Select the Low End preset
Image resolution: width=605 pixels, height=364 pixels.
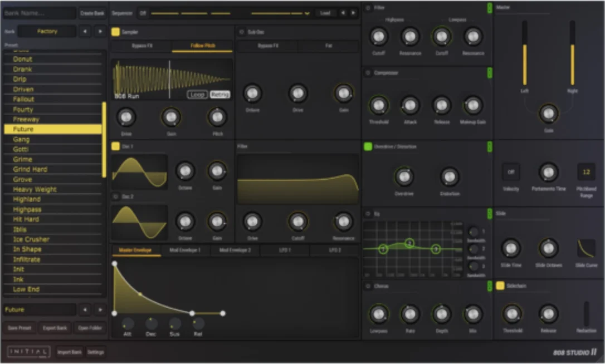point(53,289)
